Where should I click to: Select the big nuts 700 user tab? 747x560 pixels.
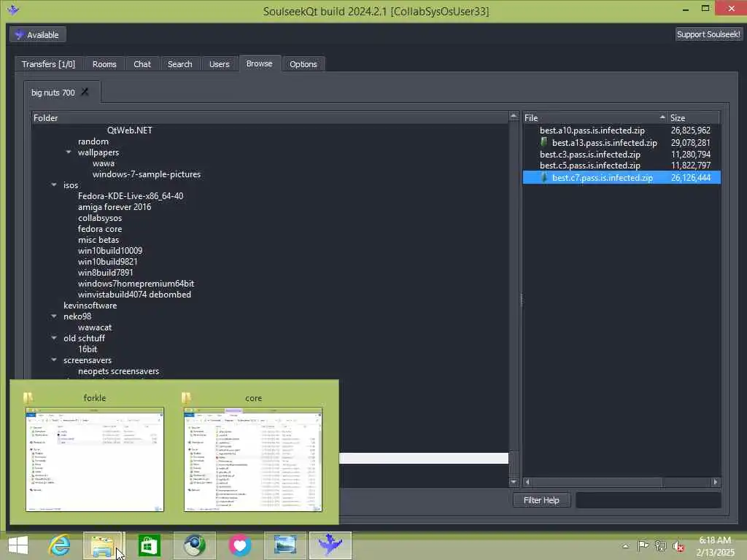click(x=53, y=93)
